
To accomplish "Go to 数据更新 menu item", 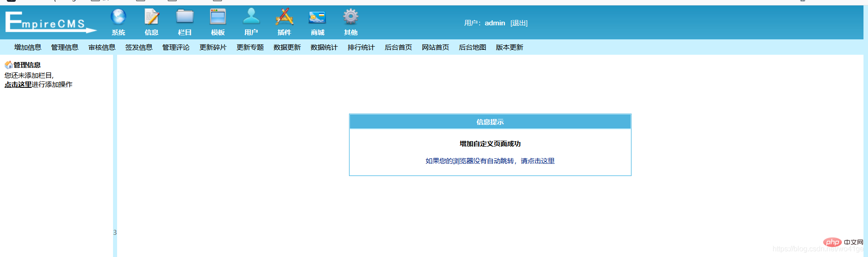I will tap(287, 48).
